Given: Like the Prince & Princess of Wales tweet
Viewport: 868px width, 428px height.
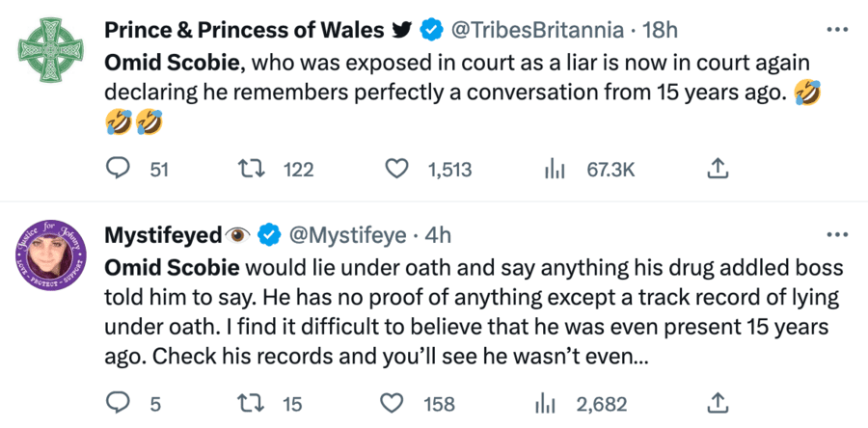Looking at the screenshot, I should coord(397,169).
